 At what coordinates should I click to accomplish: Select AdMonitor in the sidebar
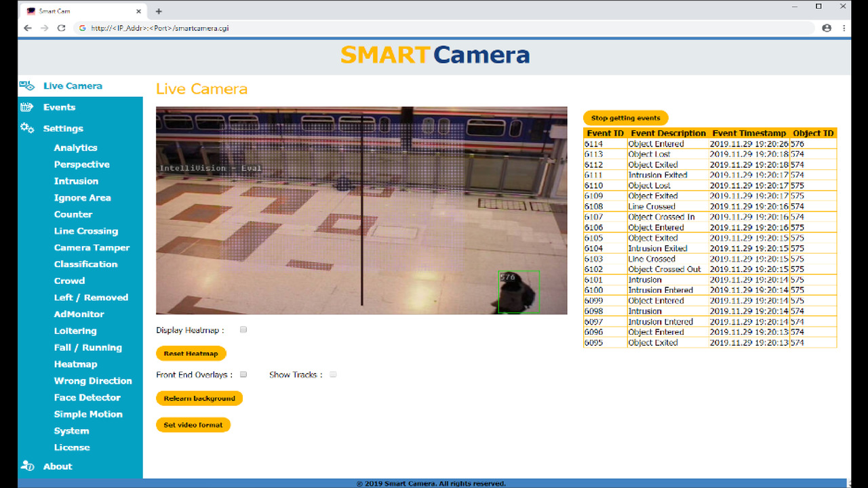(x=79, y=314)
